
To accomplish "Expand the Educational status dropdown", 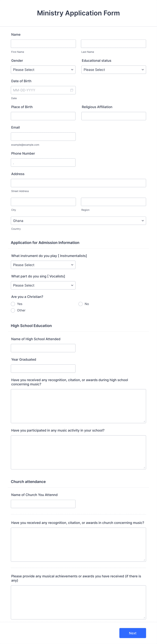I will pos(114,70).
